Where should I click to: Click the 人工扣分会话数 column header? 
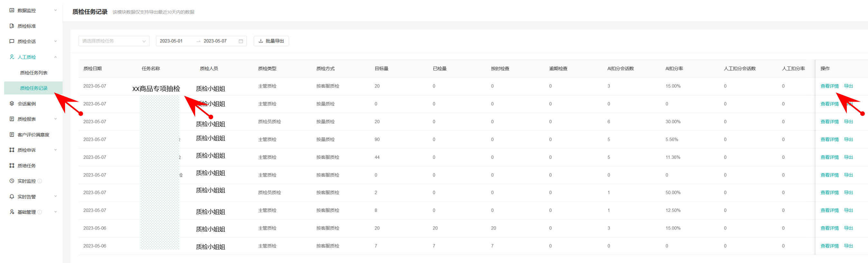point(740,68)
